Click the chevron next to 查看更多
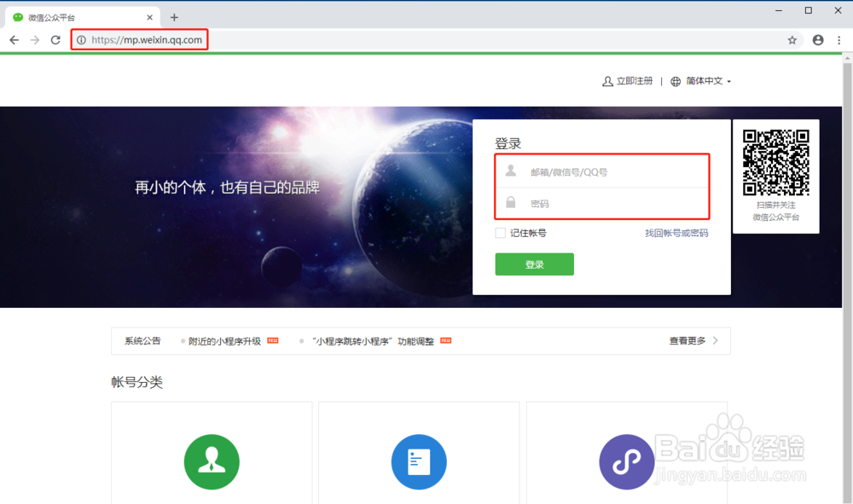 pos(716,341)
